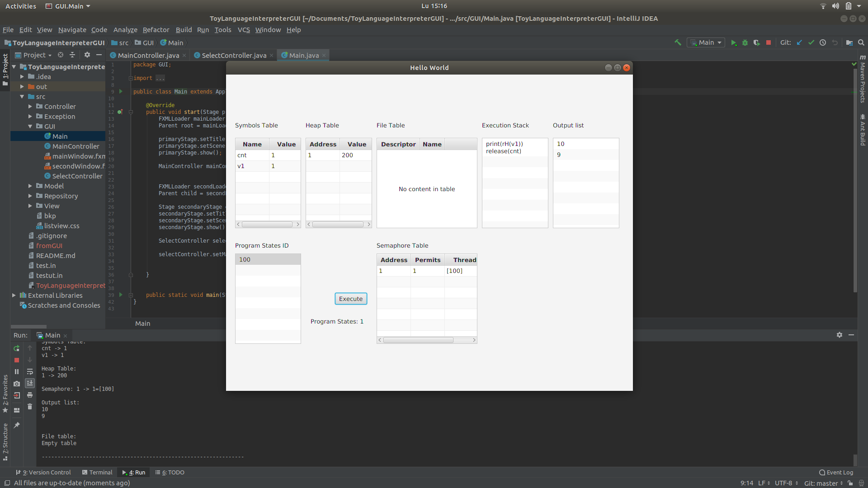Screen dimensions: 868x488
Task: Toggle soft-wrap in Run console
Action: coord(30,371)
